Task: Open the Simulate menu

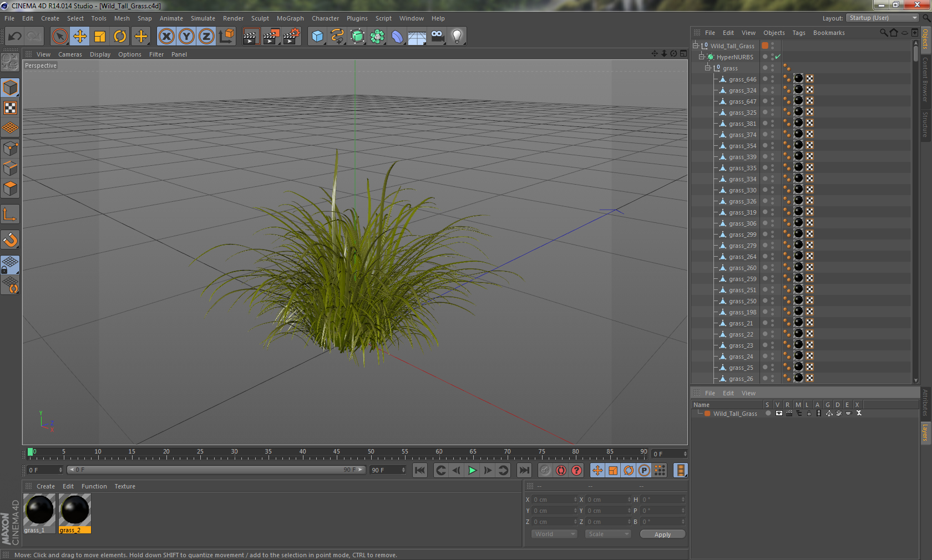Action: (x=203, y=18)
